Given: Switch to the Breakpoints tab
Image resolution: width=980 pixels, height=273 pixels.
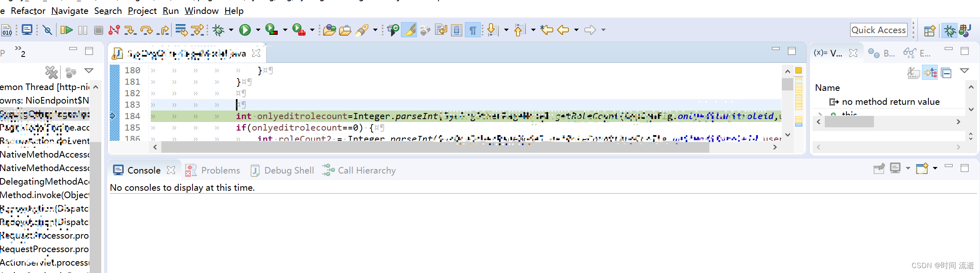Looking at the screenshot, I should click(882, 53).
